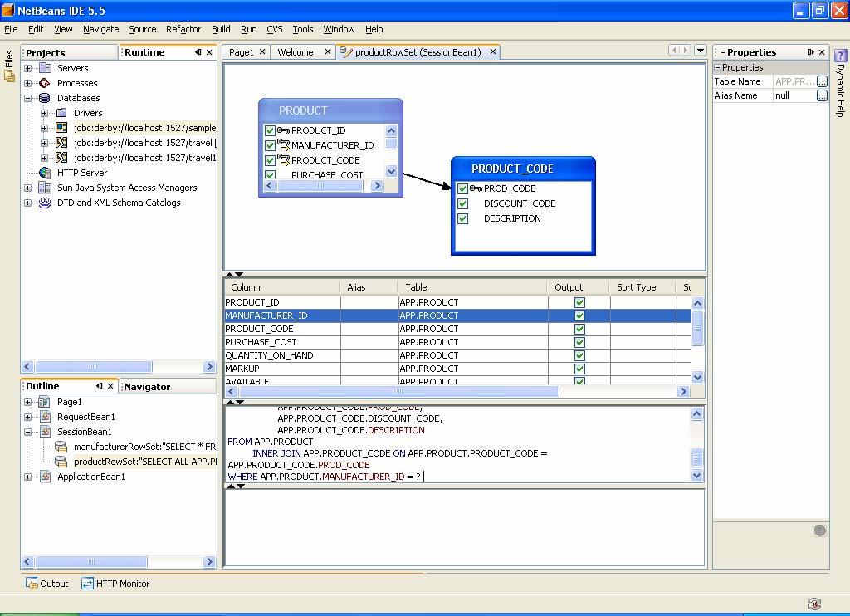This screenshot has width=850, height=616.
Task: Expand the Servers tree node
Action: click(x=27, y=68)
